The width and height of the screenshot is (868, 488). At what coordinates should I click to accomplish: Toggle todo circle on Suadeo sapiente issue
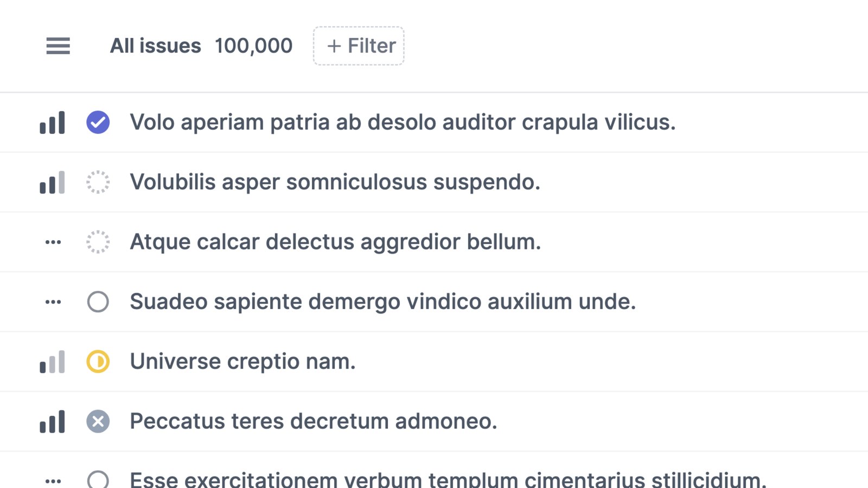point(98,301)
